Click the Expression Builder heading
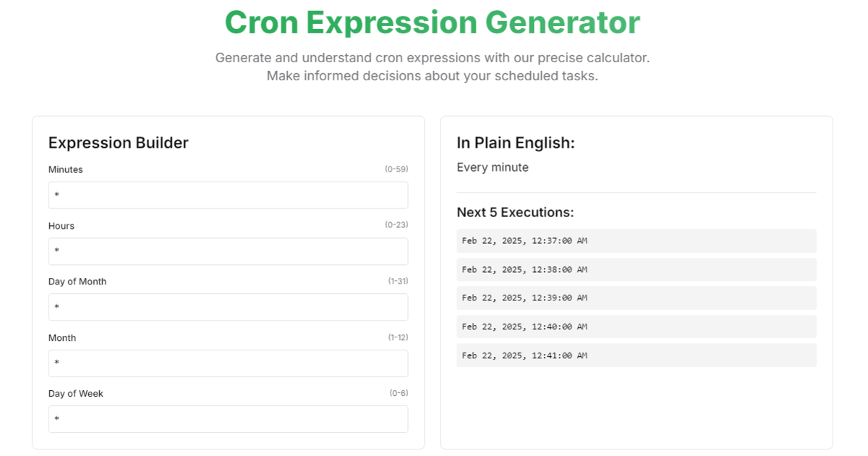Image resolution: width=868 pixels, height=456 pixels. pyautogui.click(x=119, y=143)
